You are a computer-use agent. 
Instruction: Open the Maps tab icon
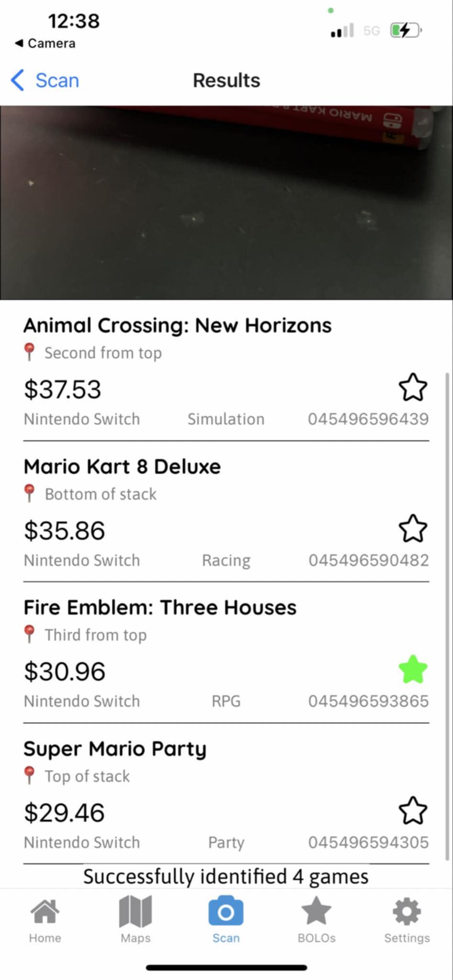pyautogui.click(x=135, y=911)
